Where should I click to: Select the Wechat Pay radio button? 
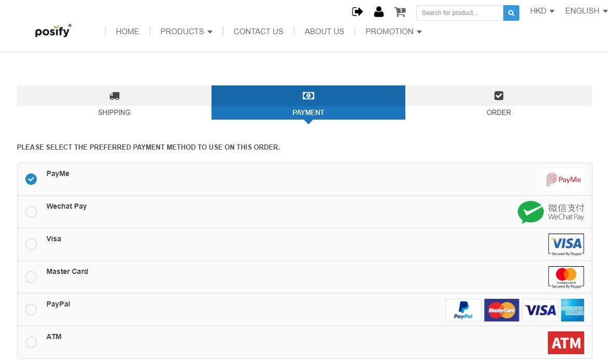point(31,212)
